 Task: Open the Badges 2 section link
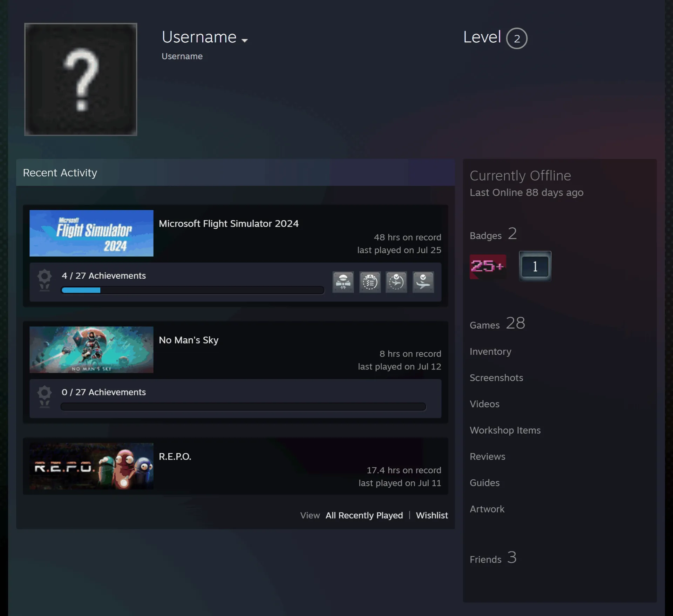pos(494,234)
